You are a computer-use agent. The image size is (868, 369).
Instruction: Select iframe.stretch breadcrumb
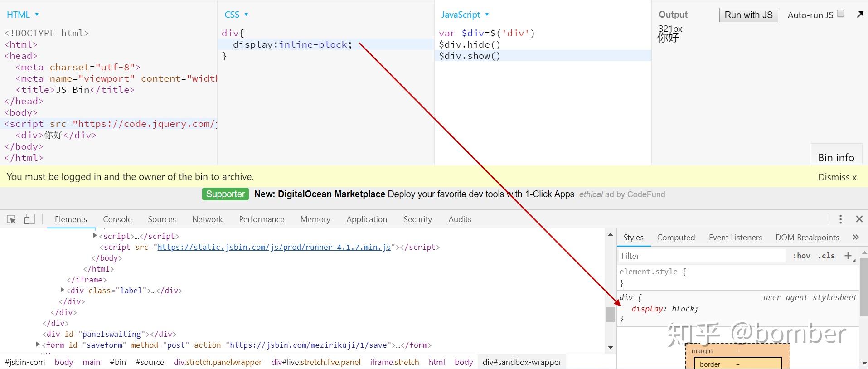pyautogui.click(x=394, y=362)
